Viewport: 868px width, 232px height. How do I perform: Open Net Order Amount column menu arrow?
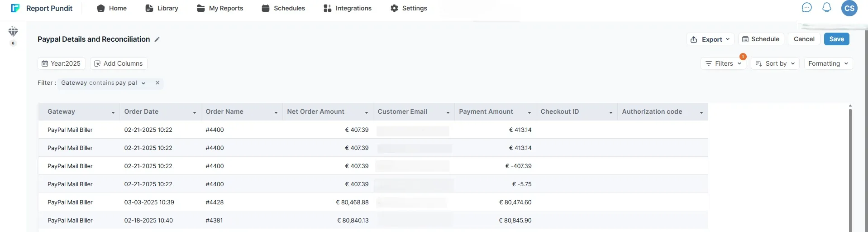pos(367,112)
